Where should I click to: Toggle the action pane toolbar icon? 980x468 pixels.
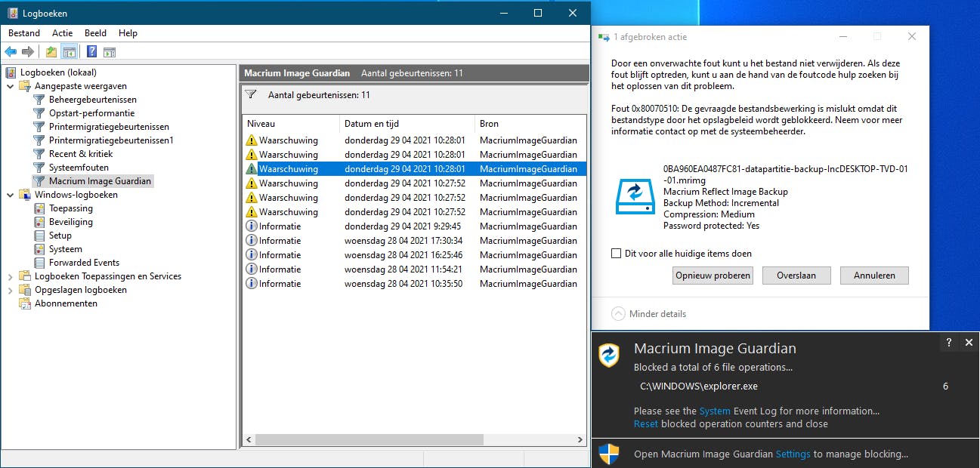110,51
